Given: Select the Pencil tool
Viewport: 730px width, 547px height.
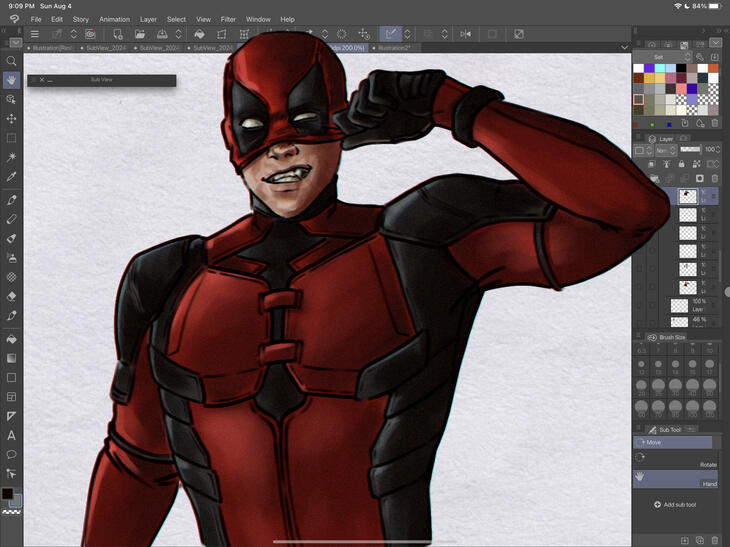Looking at the screenshot, I should pyautogui.click(x=11, y=219).
